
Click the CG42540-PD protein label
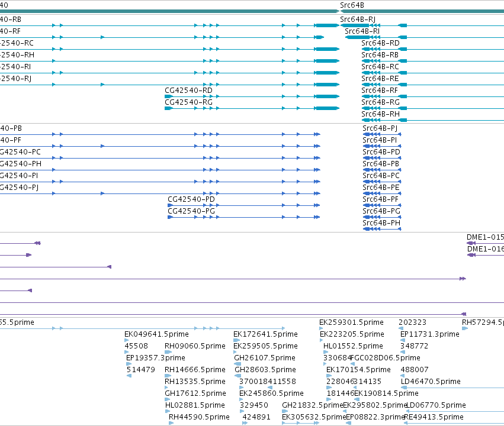click(191, 199)
